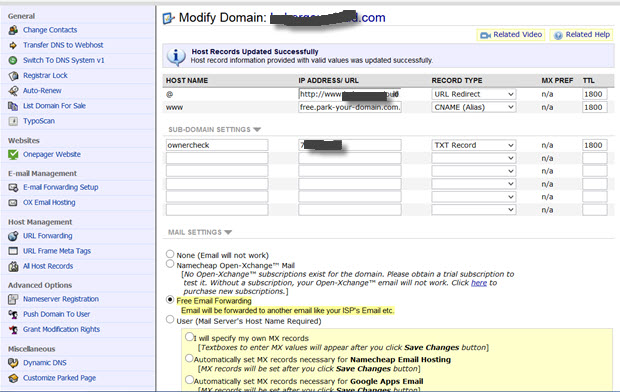Click the TypoScan icon

(13, 121)
